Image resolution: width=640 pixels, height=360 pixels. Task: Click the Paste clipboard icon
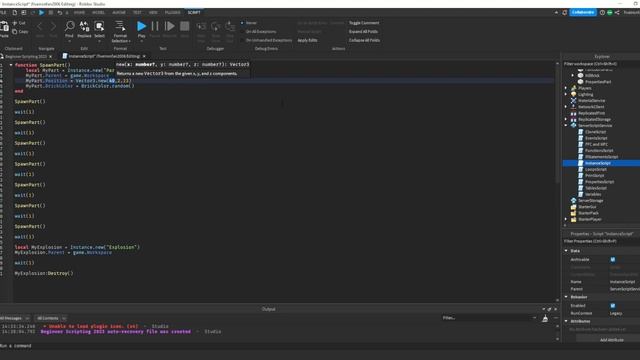pos(4,27)
